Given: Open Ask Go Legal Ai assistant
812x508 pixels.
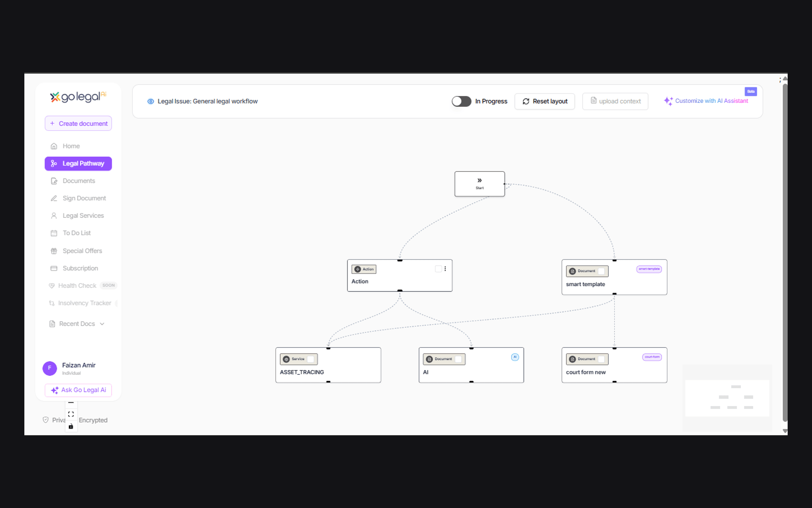Looking at the screenshot, I should click(78, 390).
